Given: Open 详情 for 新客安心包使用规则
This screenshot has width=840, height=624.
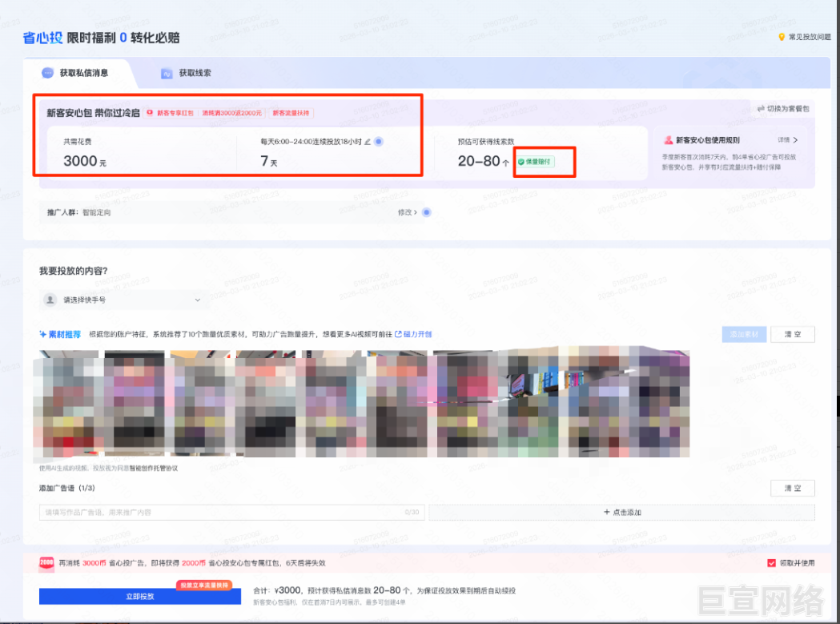Looking at the screenshot, I should click(787, 140).
